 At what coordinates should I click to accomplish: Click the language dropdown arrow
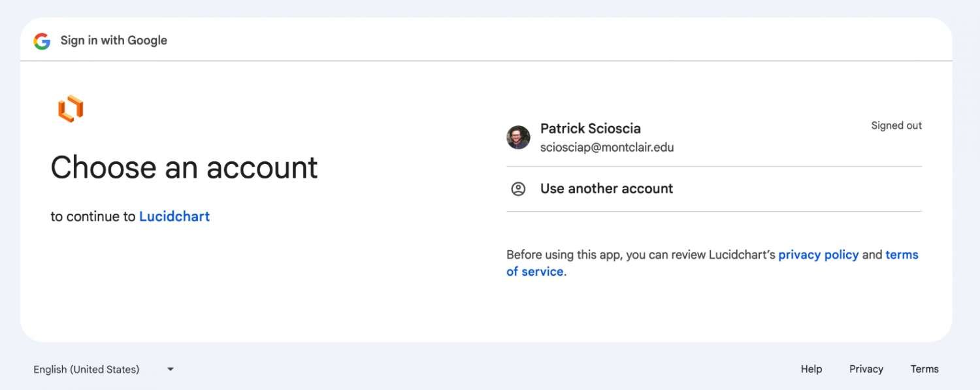pos(171,369)
